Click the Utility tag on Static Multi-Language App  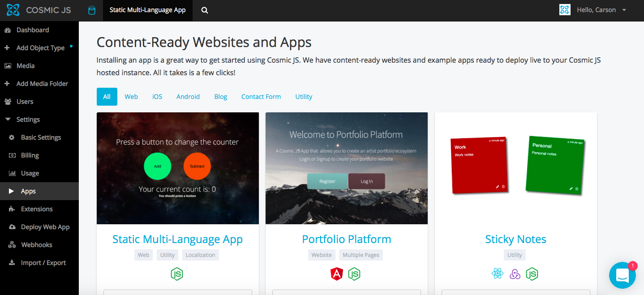[x=167, y=255]
